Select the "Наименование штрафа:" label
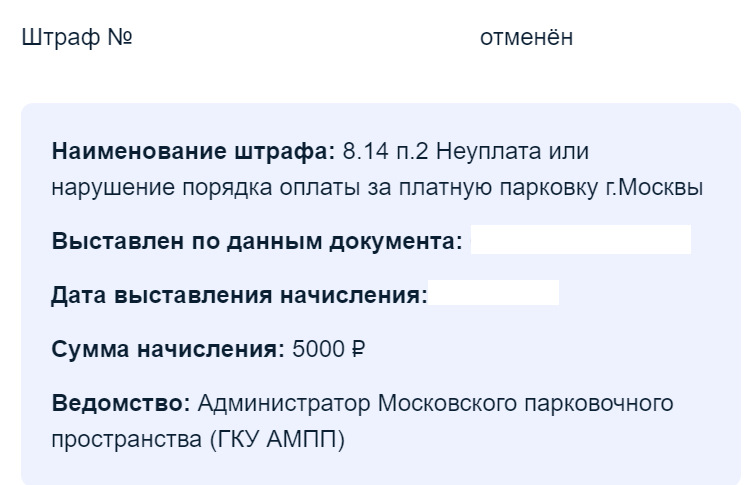 point(193,152)
